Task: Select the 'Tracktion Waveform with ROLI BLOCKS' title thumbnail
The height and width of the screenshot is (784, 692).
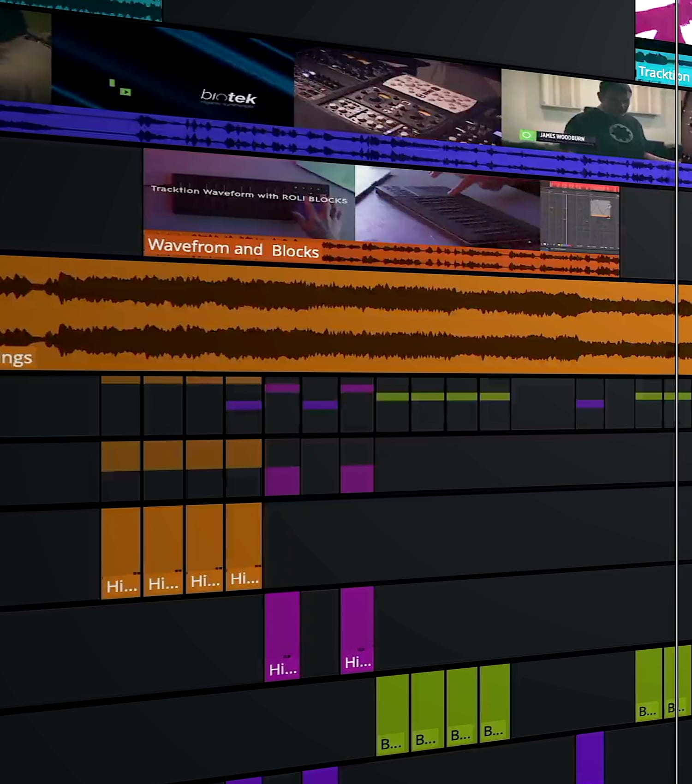Action: point(249,195)
